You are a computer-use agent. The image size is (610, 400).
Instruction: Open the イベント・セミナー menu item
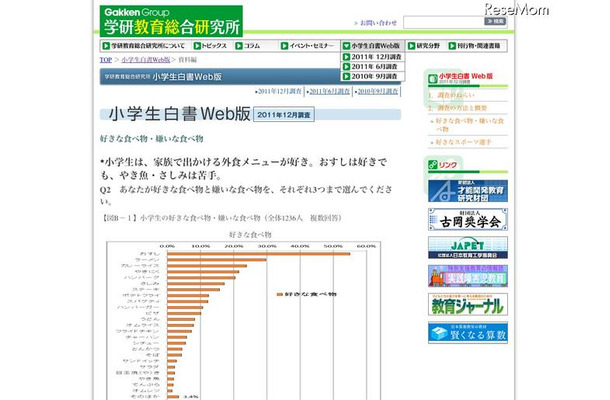308,46
